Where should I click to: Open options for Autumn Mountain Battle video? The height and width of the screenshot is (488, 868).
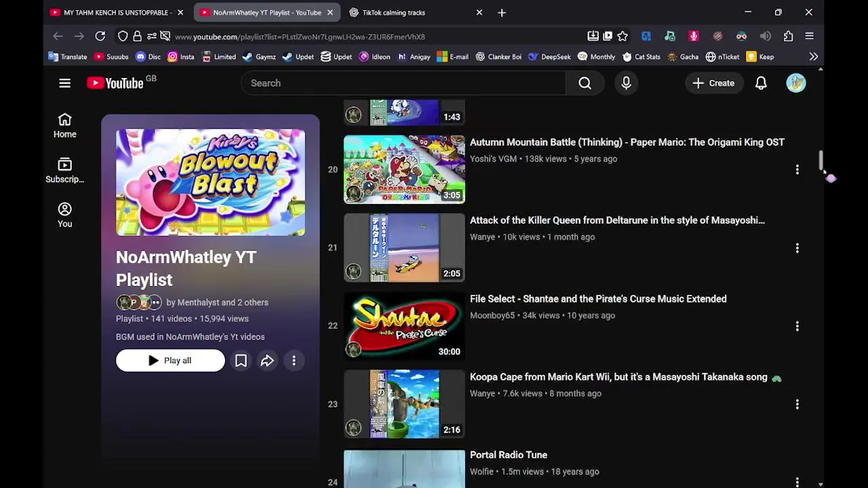pos(797,169)
